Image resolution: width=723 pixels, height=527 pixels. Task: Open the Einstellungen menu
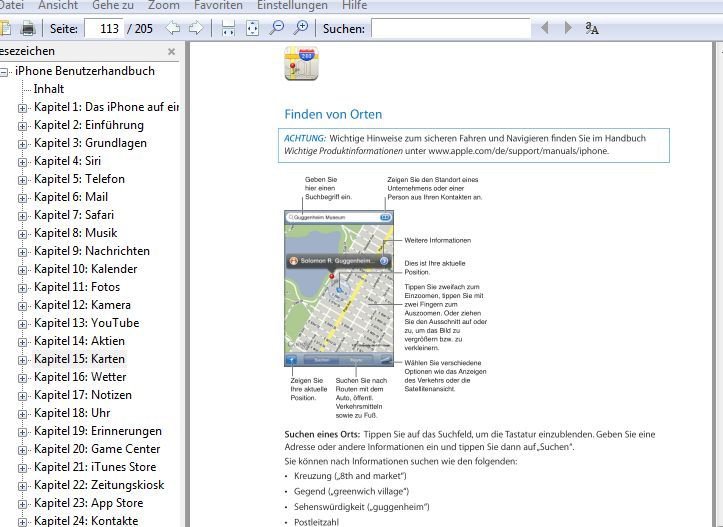pos(292,5)
